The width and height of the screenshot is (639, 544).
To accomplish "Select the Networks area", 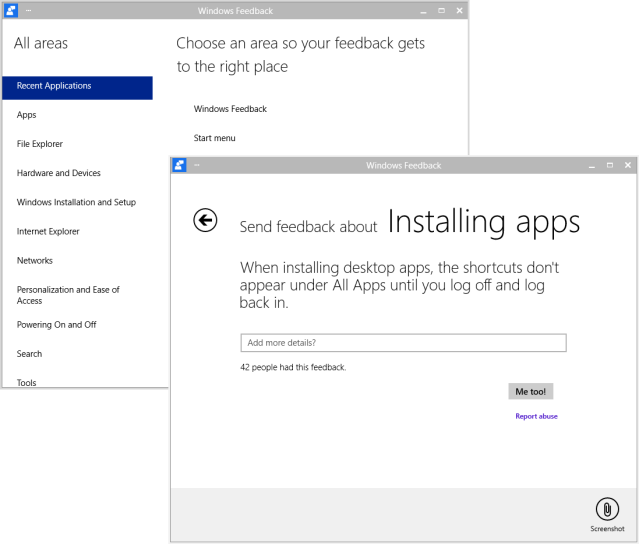I will 35,260.
